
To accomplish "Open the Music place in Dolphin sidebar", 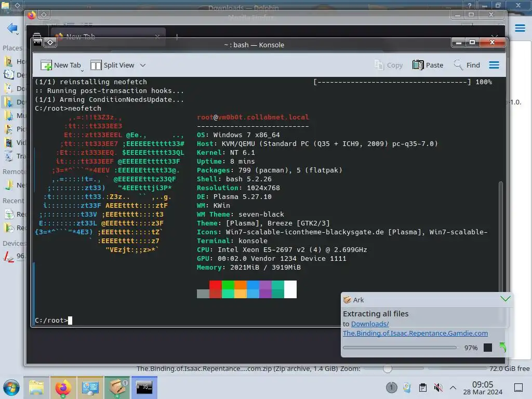I will tap(14, 116).
